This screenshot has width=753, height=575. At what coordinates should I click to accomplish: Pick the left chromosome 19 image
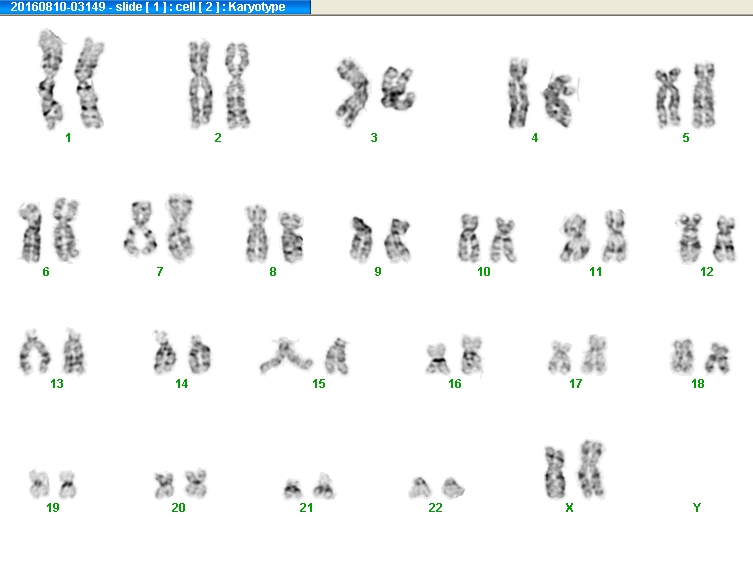pyautogui.click(x=39, y=484)
